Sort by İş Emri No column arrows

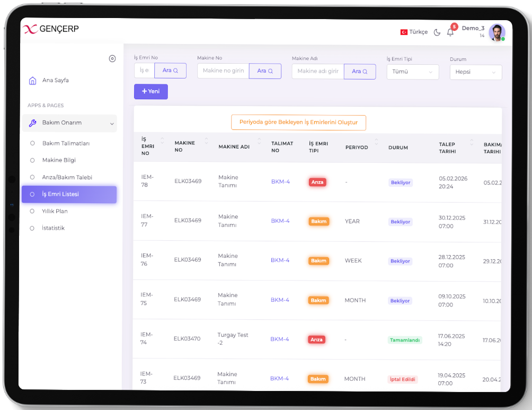click(162, 141)
